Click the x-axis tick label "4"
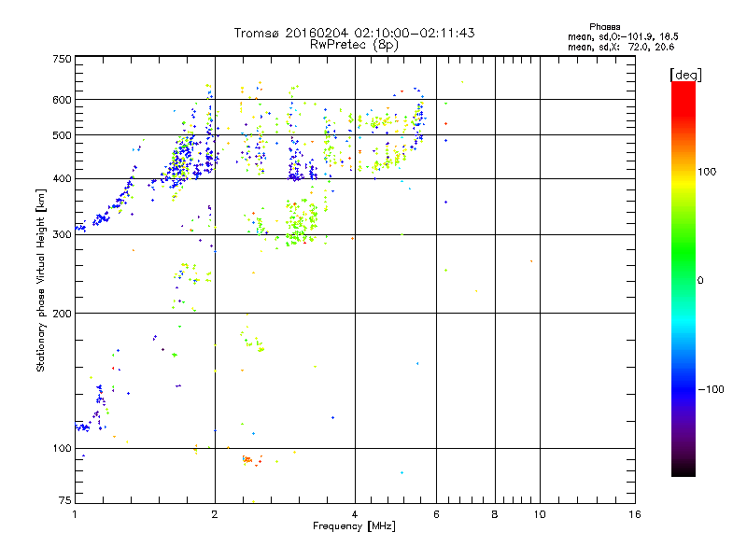 (x=355, y=514)
